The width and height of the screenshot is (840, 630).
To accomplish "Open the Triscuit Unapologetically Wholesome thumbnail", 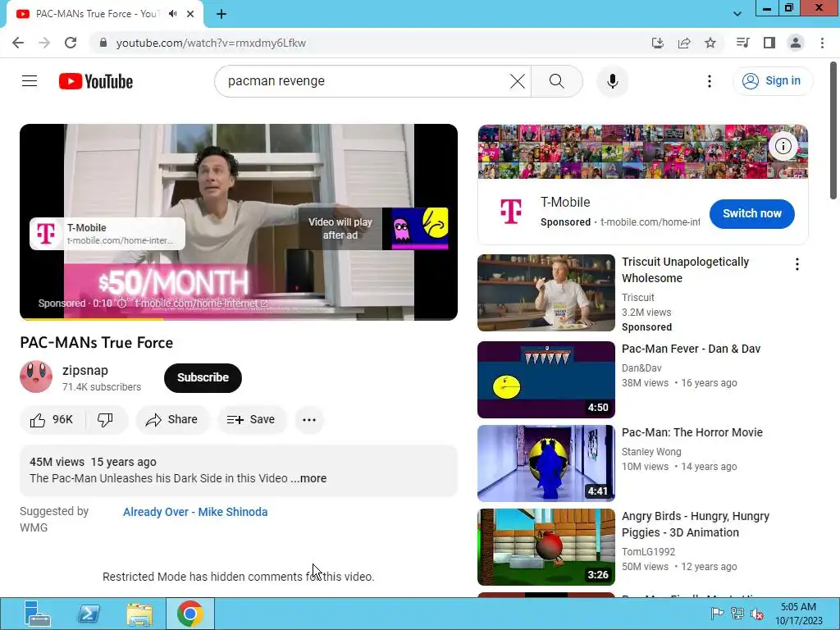I will coord(546,293).
